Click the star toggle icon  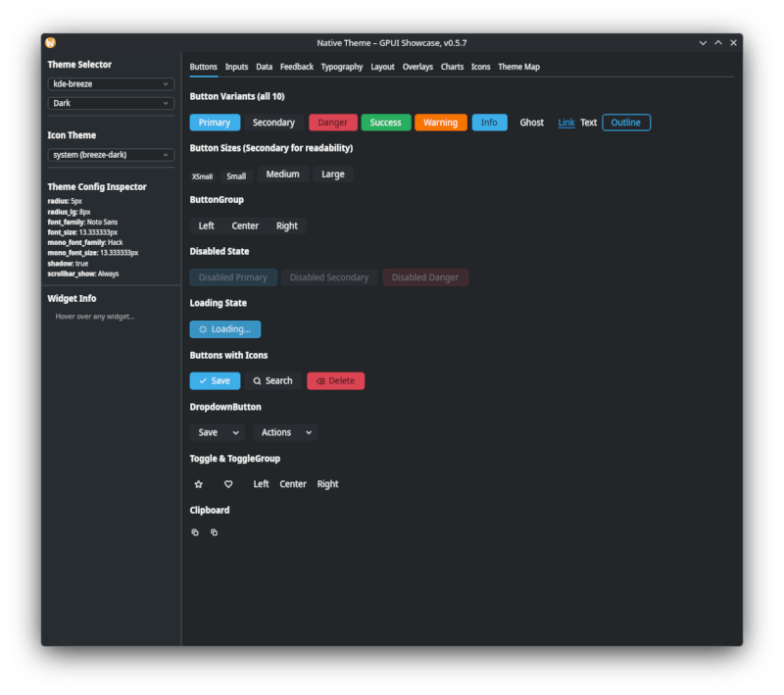pyautogui.click(x=199, y=484)
